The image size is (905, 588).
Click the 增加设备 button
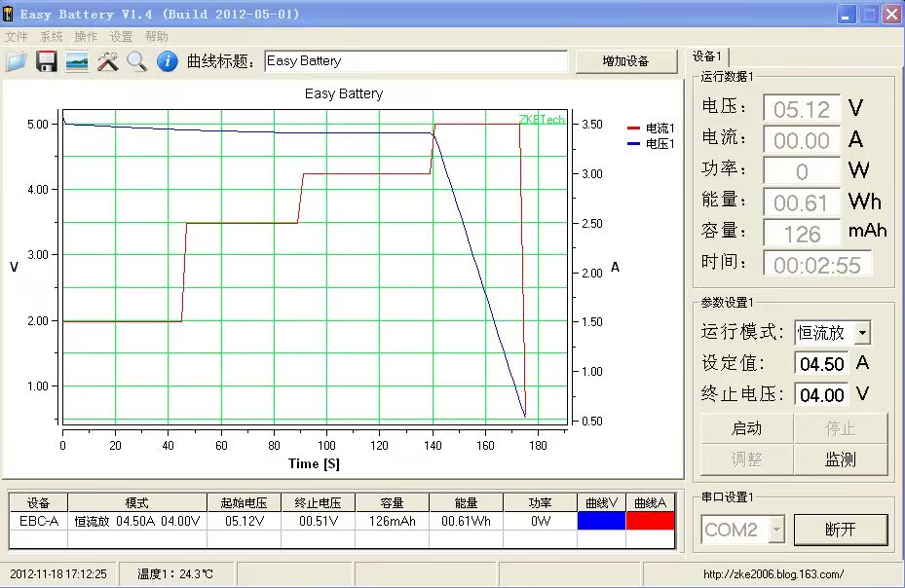625,61
